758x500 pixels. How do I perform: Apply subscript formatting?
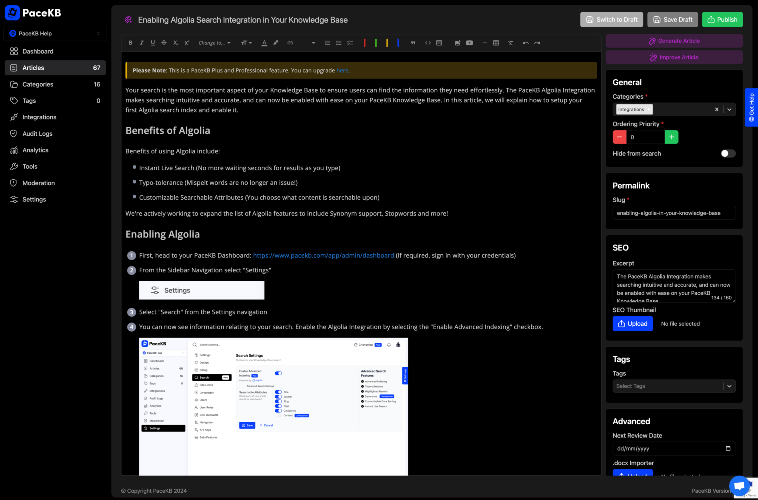[x=175, y=43]
